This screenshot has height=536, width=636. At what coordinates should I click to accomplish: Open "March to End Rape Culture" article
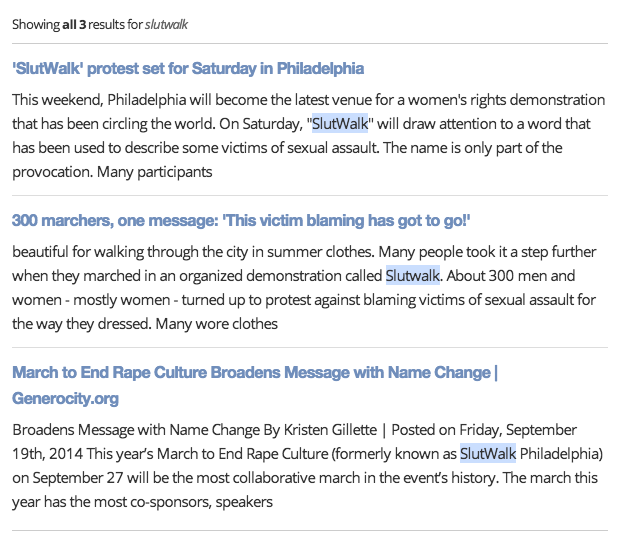[252, 373]
